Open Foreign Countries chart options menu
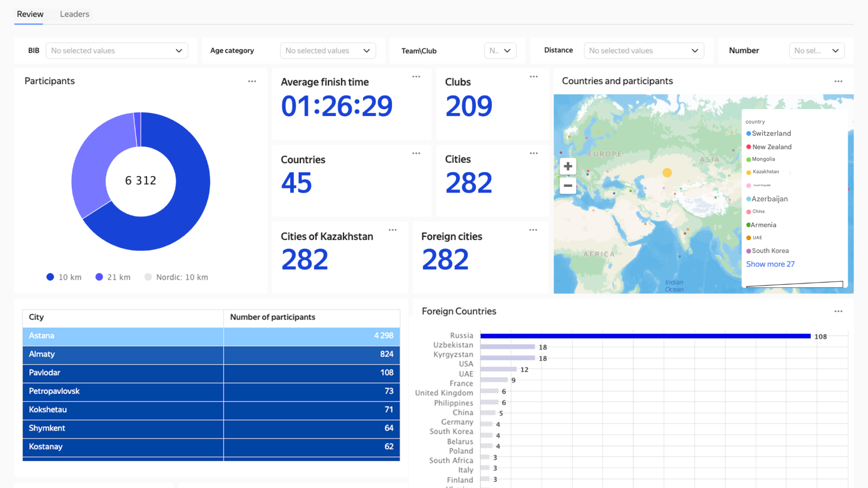 click(x=838, y=311)
